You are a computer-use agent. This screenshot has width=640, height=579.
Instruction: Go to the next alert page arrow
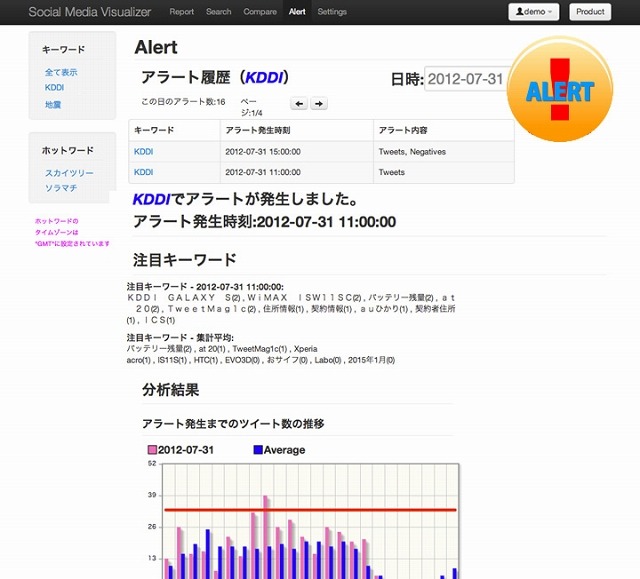[x=319, y=104]
